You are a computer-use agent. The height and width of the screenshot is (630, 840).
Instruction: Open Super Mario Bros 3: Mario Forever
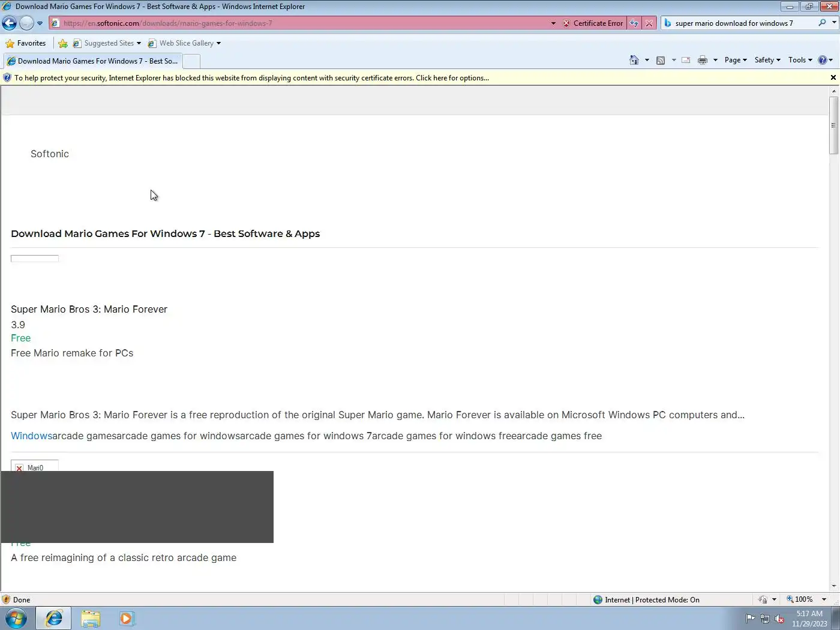tap(89, 310)
